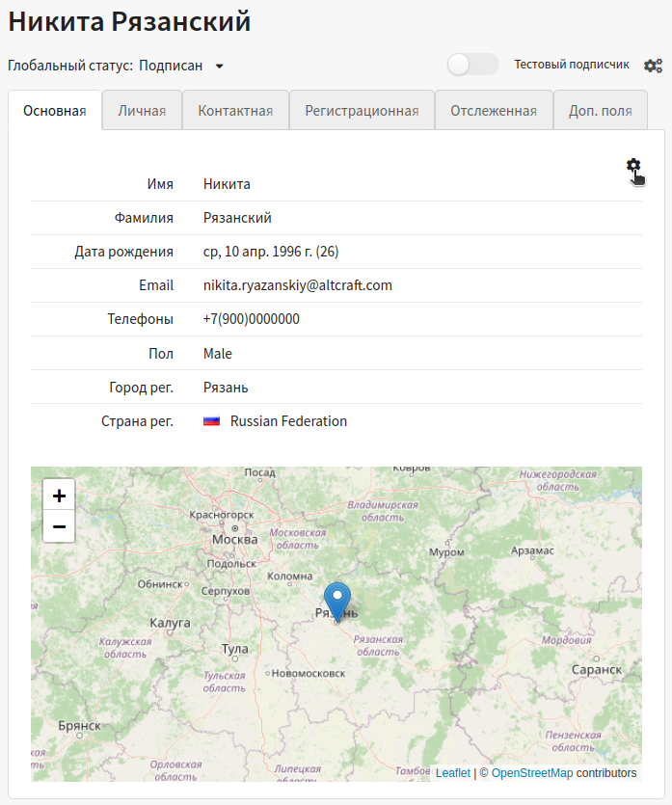The height and width of the screenshot is (805, 672).
Task: Click the Никита Рязанский page heading
Action: click(129, 21)
